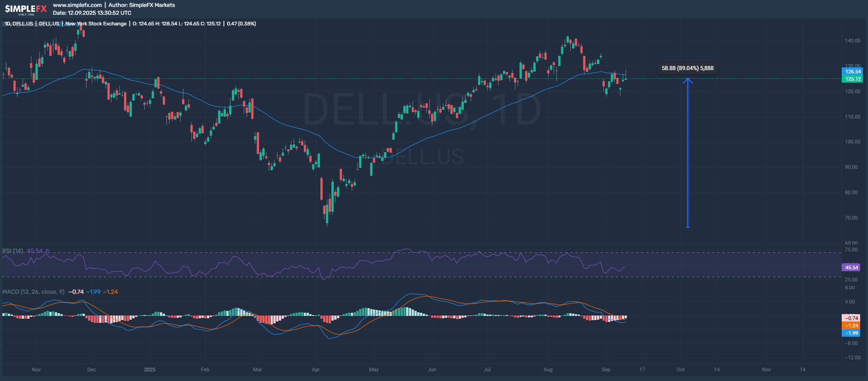Open the RSI (14) indicator legend
This screenshot has width=868, height=381.
(13, 251)
